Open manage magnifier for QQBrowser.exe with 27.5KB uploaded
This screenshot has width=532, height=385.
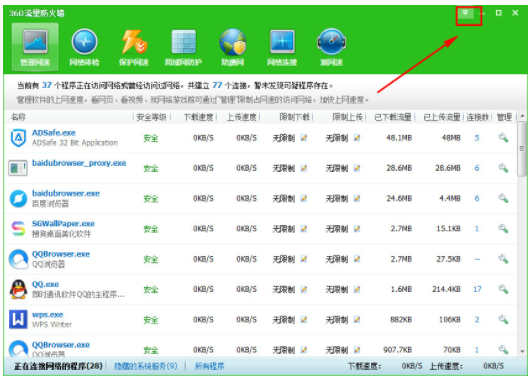click(x=503, y=259)
